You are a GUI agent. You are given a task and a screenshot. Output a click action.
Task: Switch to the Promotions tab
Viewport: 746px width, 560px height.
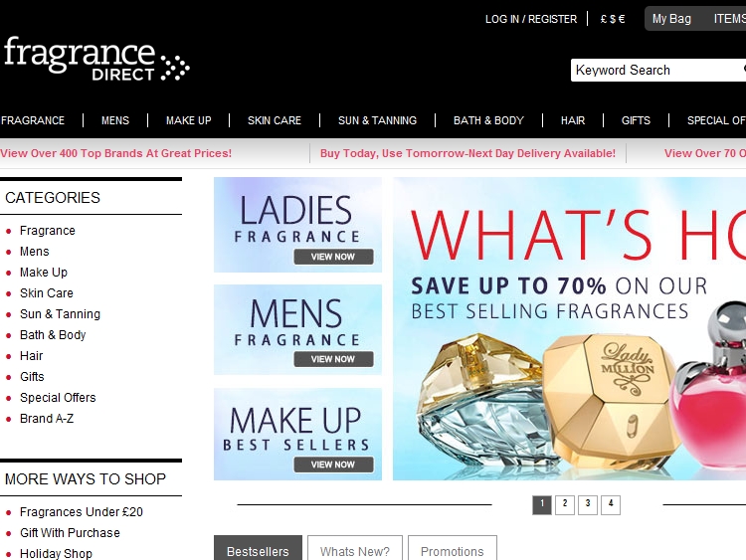pyautogui.click(x=453, y=548)
